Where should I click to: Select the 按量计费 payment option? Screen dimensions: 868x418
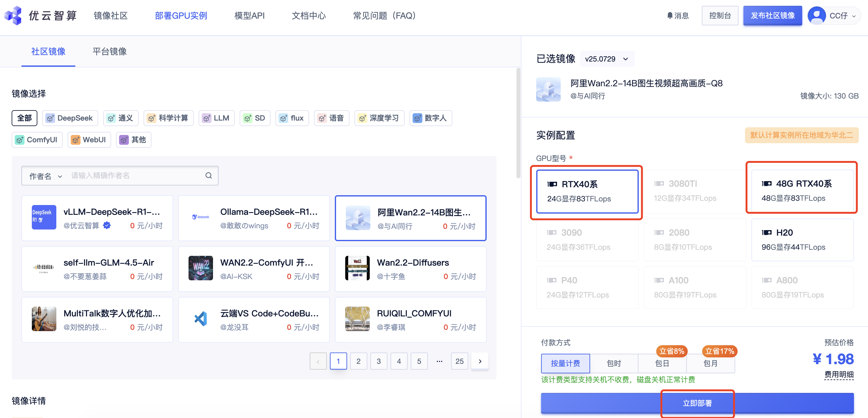[565, 363]
